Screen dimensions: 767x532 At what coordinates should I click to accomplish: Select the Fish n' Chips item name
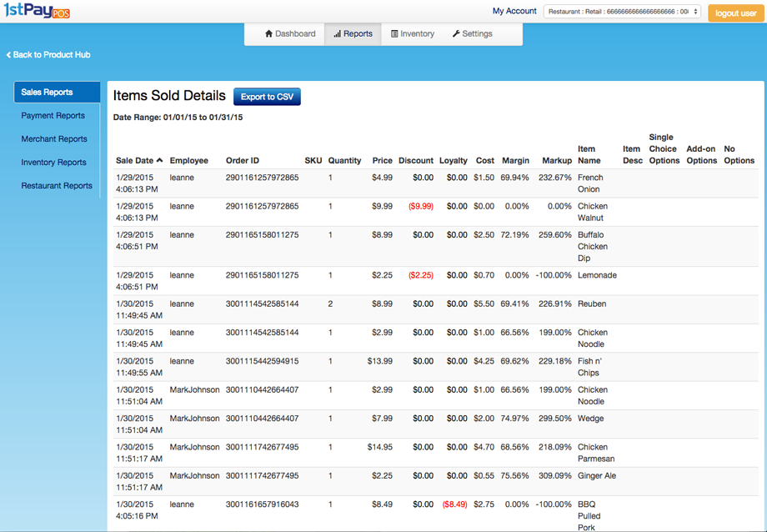(589, 367)
